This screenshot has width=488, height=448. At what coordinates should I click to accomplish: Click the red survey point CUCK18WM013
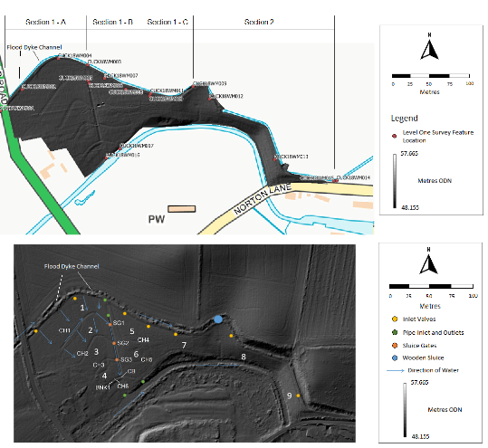(x=275, y=159)
